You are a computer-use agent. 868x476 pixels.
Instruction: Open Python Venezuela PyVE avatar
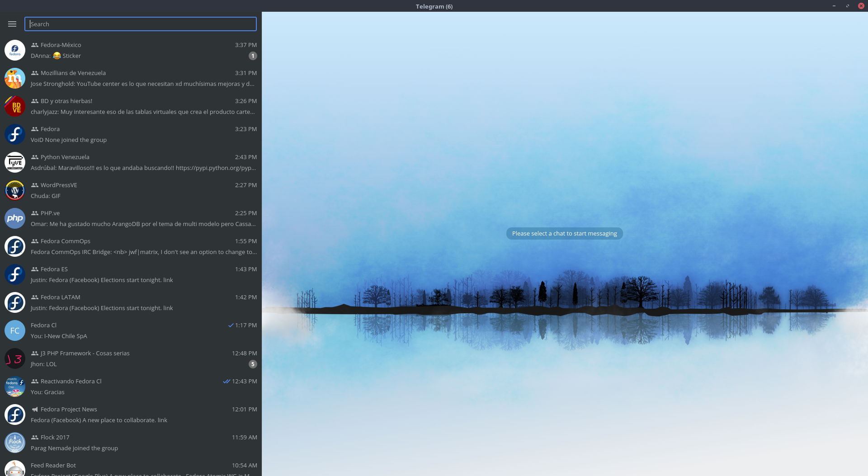[15, 162]
